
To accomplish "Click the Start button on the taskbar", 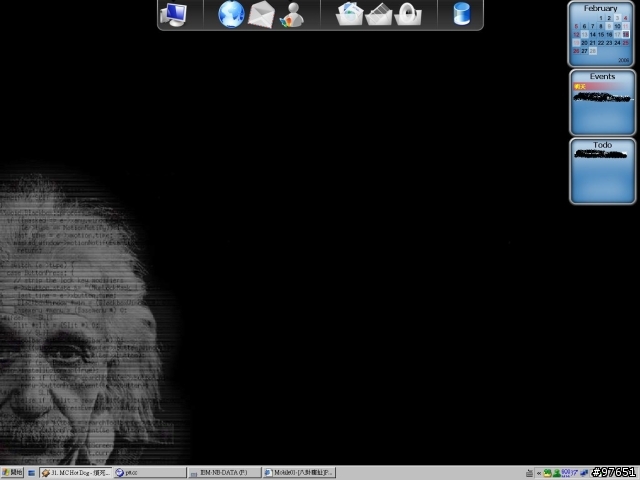I will (x=12, y=473).
